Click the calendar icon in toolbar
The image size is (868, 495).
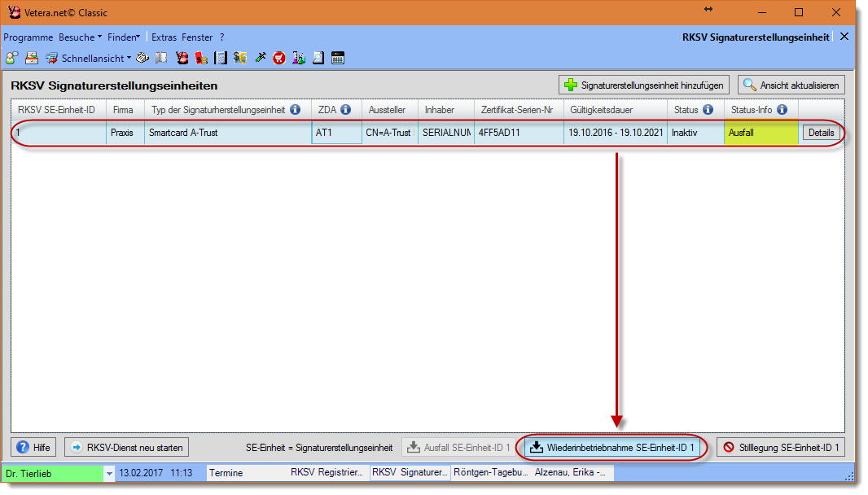338,58
